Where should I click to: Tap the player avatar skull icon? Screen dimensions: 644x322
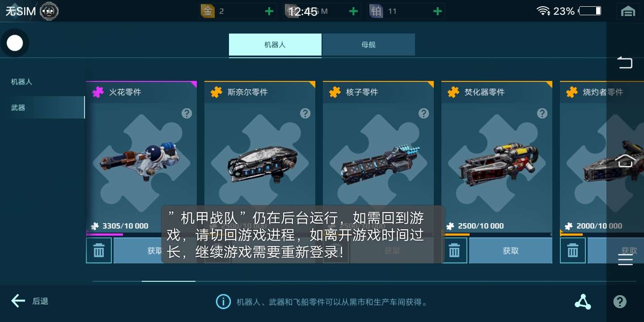coord(49,11)
